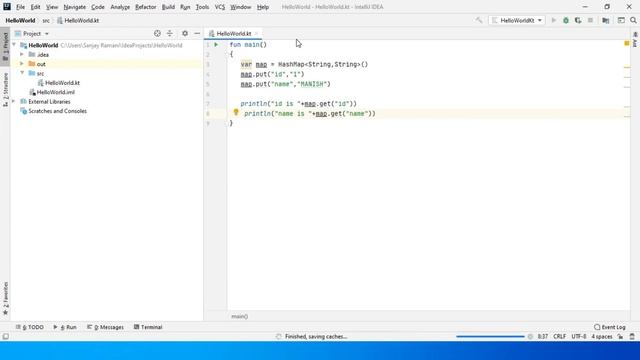Open the Code menu

pos(98,7)
